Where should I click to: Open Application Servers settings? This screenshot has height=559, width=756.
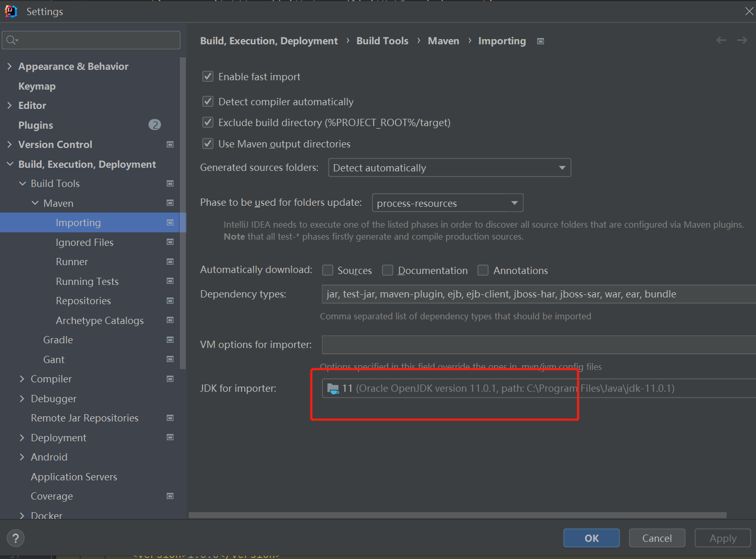pyautogui.click(x=74, y=477)
